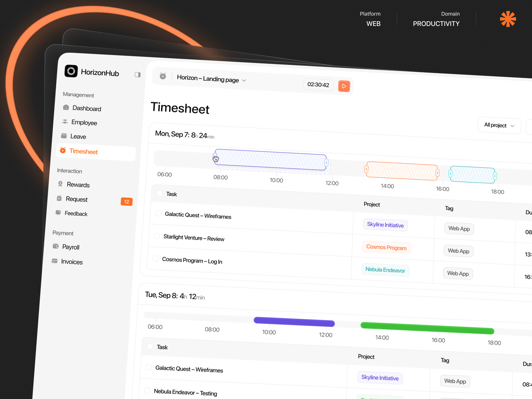532x399 pixels.
Task: Toggle select-all Task checkbox for Mon Sep 7
Action: 159,193
